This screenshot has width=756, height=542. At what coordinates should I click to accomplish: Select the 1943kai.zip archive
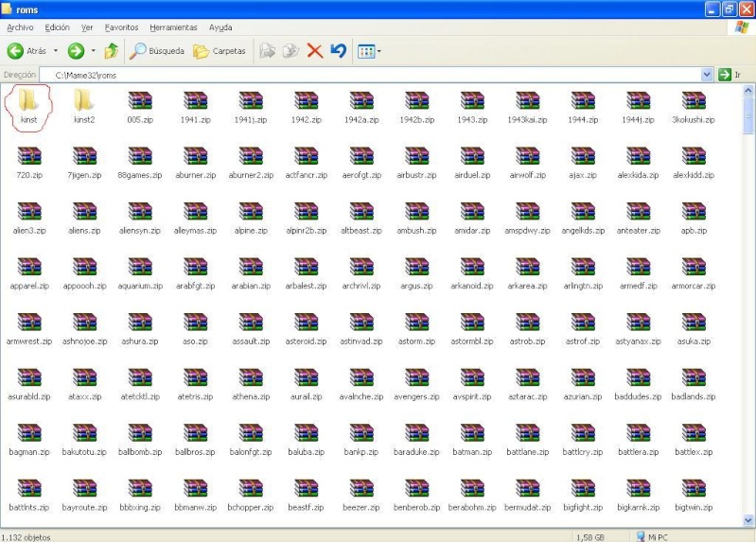tap(527, 107)
